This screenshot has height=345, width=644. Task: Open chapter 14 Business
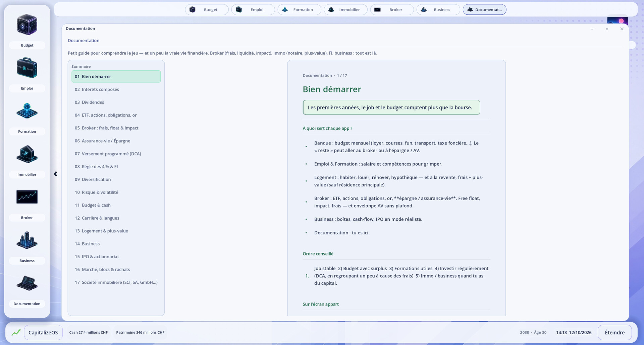116,244
